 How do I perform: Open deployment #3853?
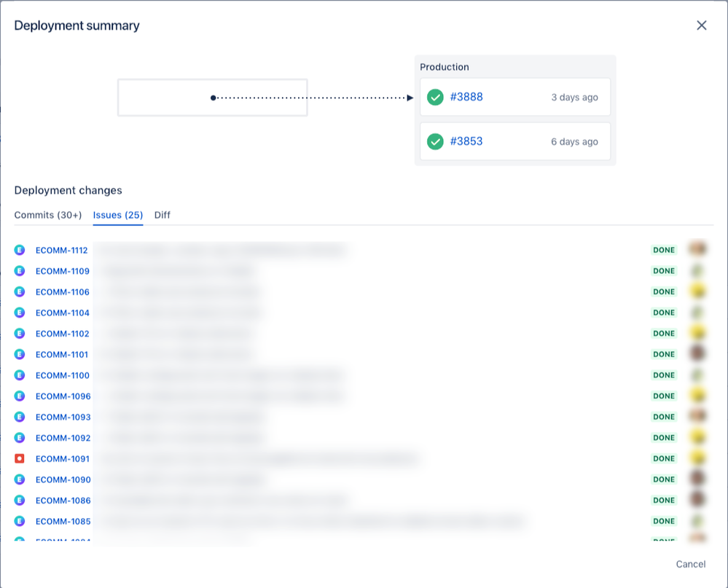coord(467,141)
